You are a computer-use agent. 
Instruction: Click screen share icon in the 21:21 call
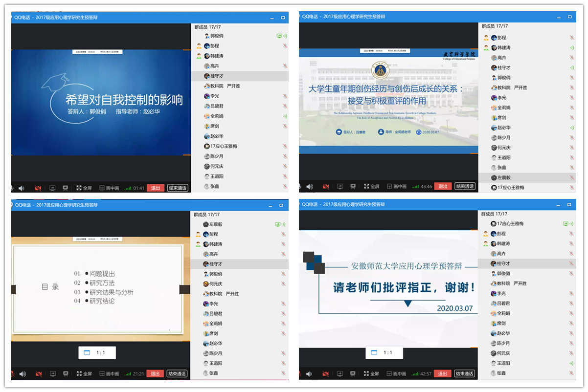tap(52, 374)
